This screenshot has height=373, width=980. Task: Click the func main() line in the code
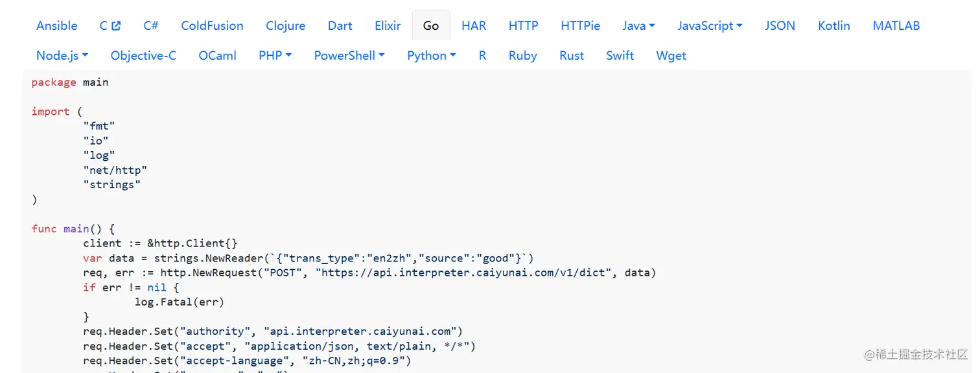(x=73, y=229)
